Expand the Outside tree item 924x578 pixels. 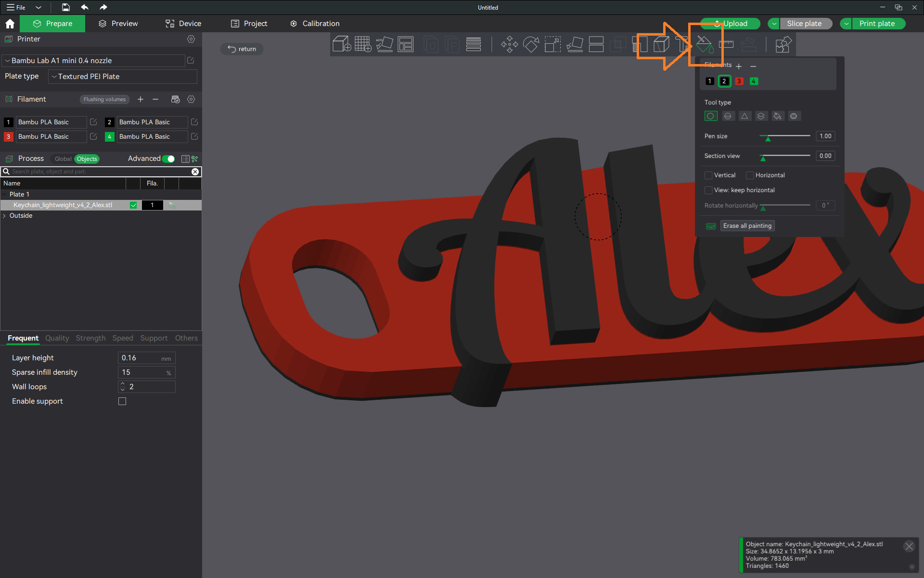4,216
